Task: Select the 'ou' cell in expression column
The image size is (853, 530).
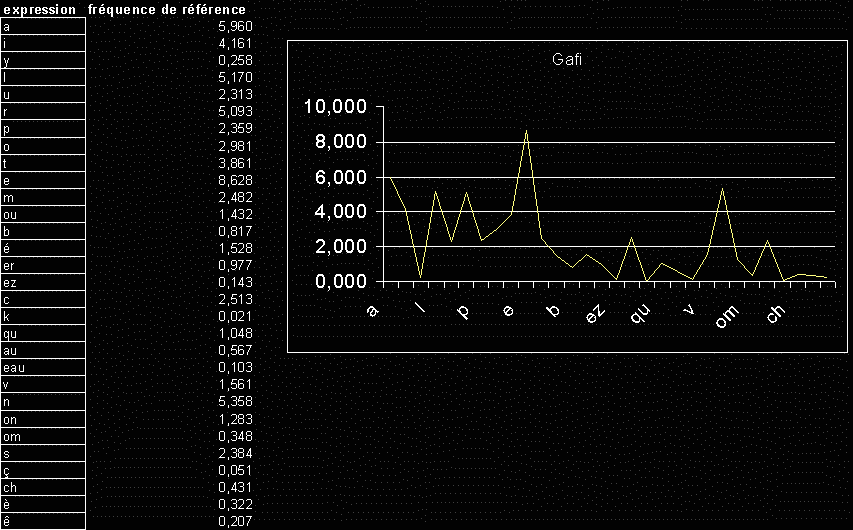Action: click(43, 215)
